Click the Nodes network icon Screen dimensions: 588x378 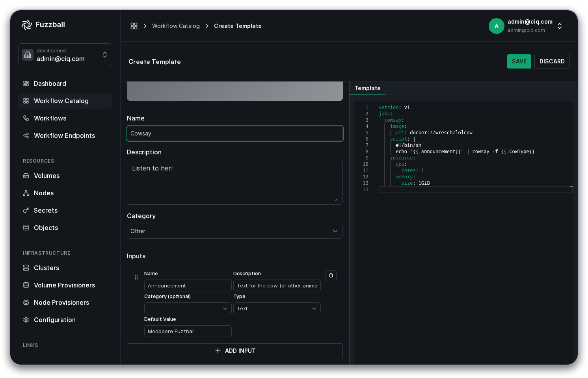(x=26, y=193)
